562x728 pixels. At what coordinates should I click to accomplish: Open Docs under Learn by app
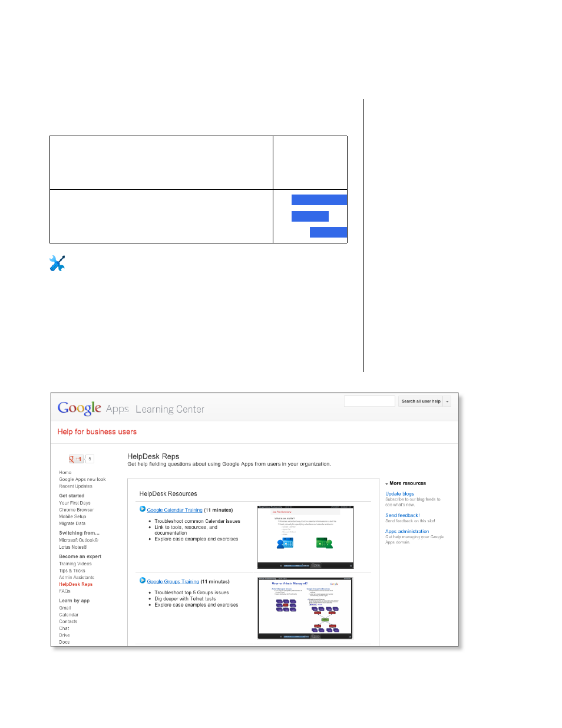tap(64, 642)
